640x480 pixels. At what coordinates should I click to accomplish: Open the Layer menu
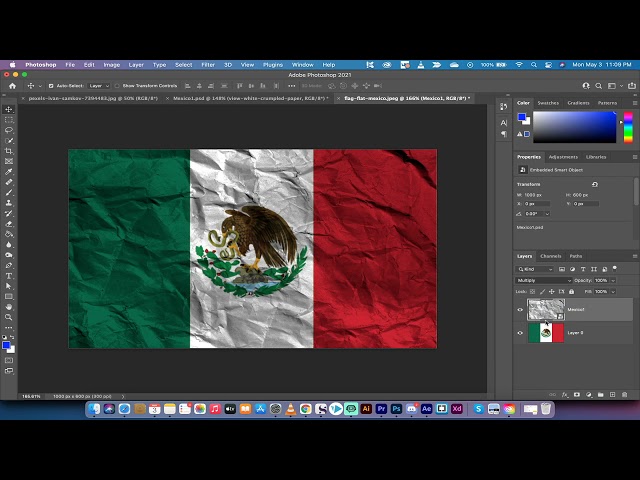(x=136, y=65)
